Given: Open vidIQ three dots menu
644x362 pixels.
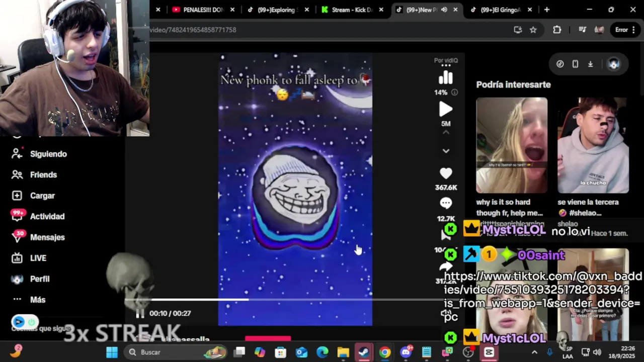Looking at the screenshot, I should pyautogui.click(x=446, y=65).
